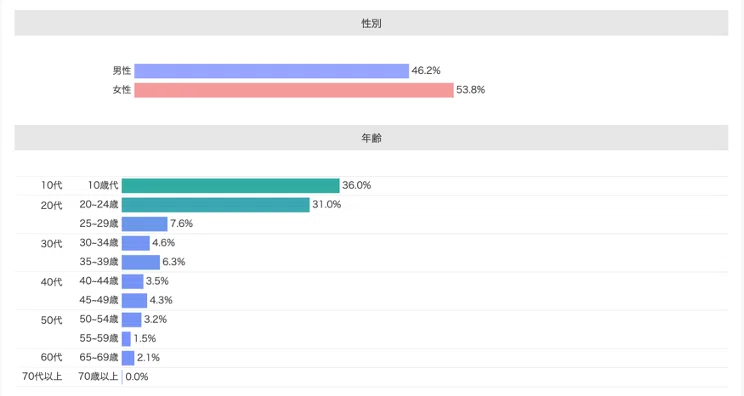This screenshot has width=744, height=396.
Task: Click the 年齢 section header
Action: (371, 138)
